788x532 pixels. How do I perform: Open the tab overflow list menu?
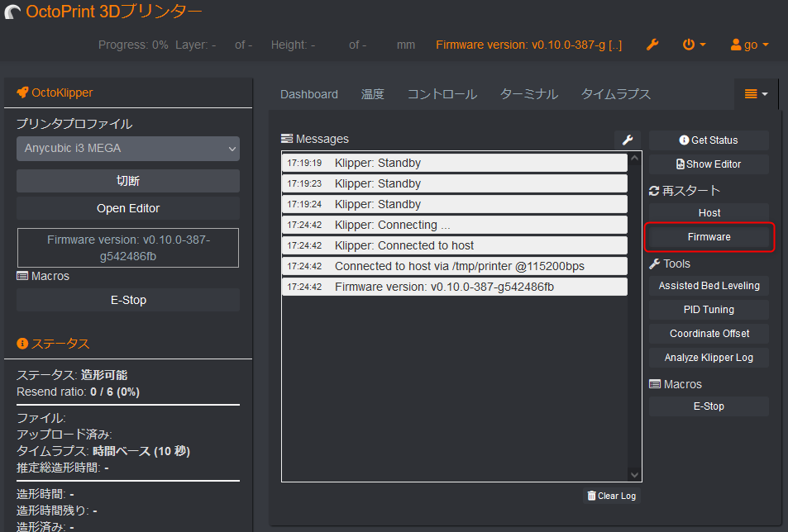coord(756,94)
